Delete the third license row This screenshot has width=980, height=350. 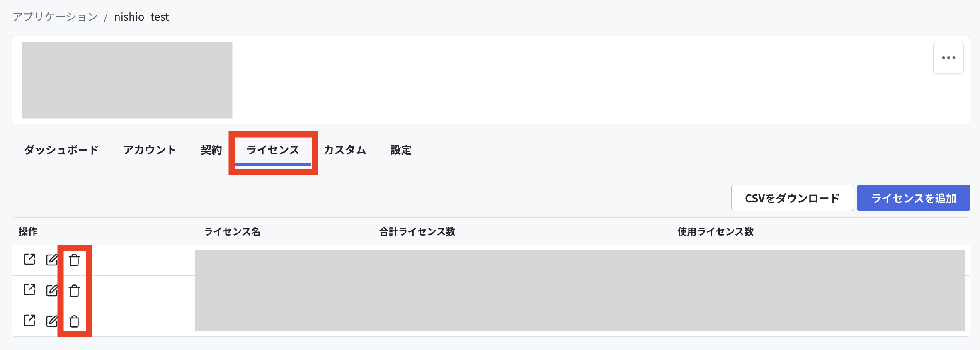74,321
